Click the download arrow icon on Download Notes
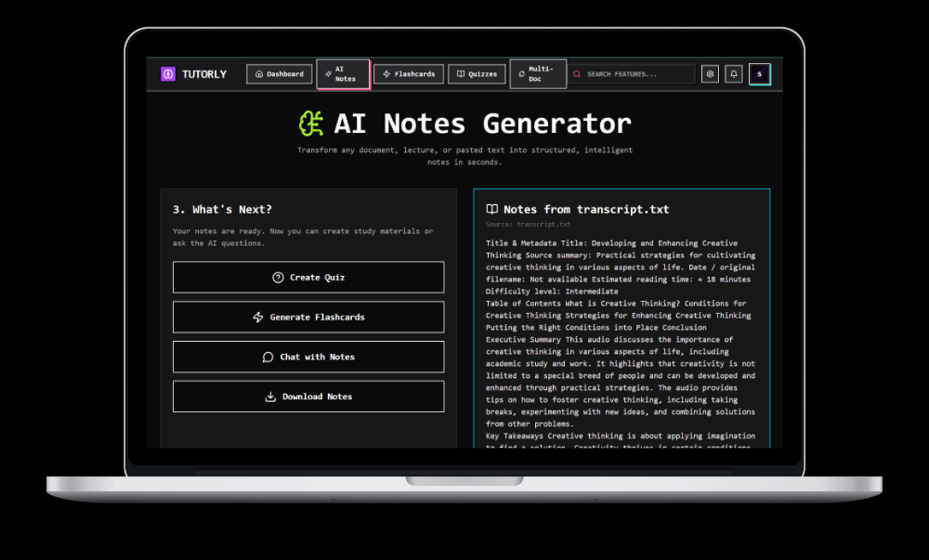This screenshot has width=929, height=560. (270, 397)
